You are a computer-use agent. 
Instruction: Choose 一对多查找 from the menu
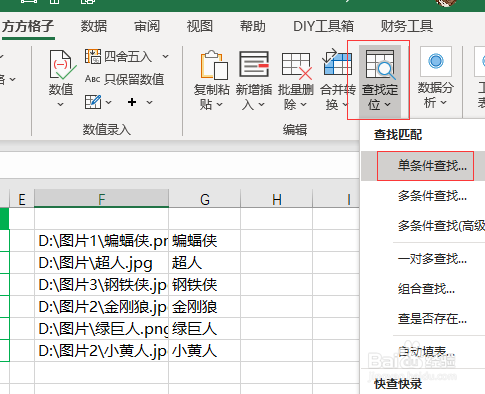[423, 259]
